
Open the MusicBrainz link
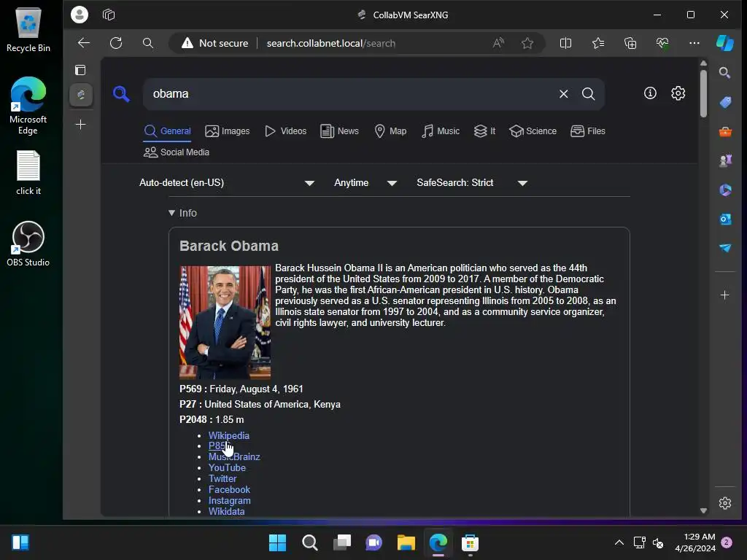click(x=234, y=456)
